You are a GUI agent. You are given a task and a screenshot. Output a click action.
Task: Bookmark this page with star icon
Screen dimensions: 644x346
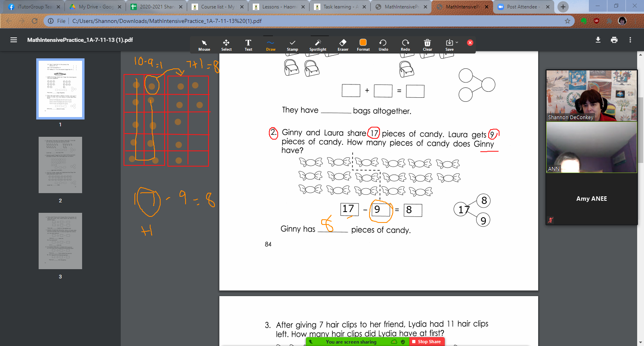(x=568, y=21)
